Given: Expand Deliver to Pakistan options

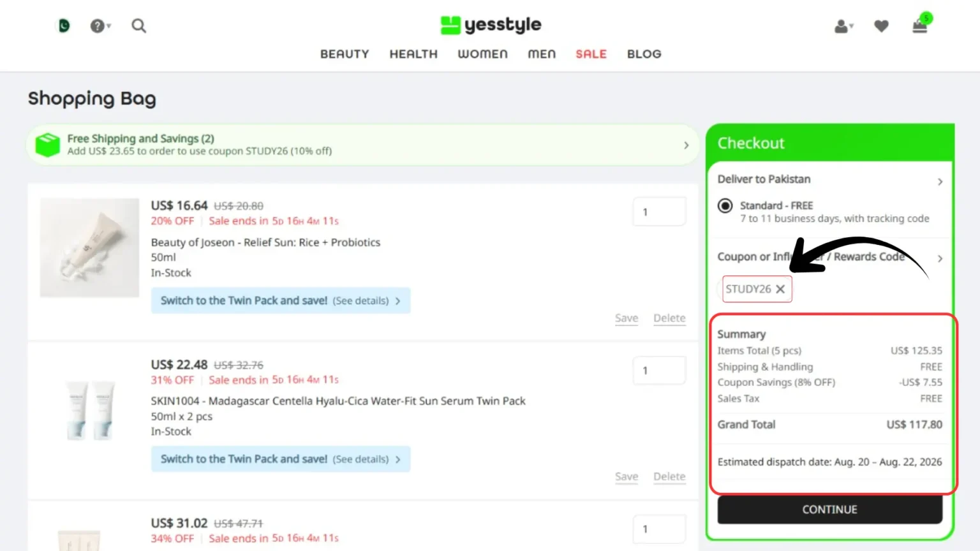Looking at the screenshot, I should [940, 182].
